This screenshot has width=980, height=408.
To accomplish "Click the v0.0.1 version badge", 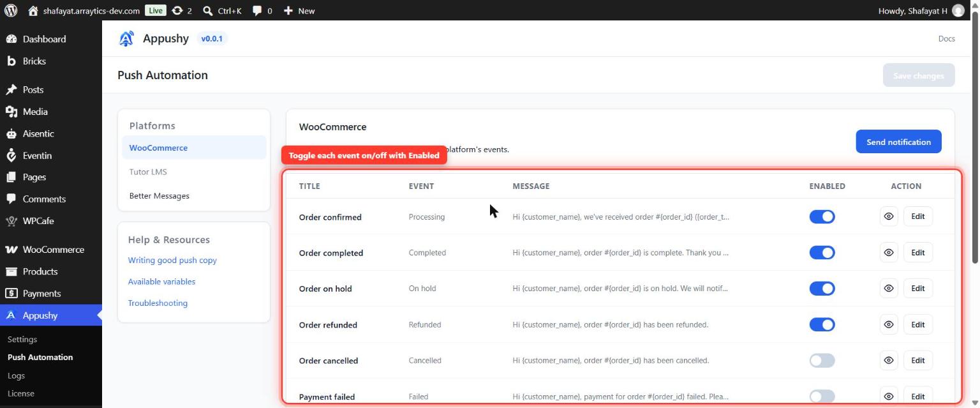I will click(x=212, y=38).
